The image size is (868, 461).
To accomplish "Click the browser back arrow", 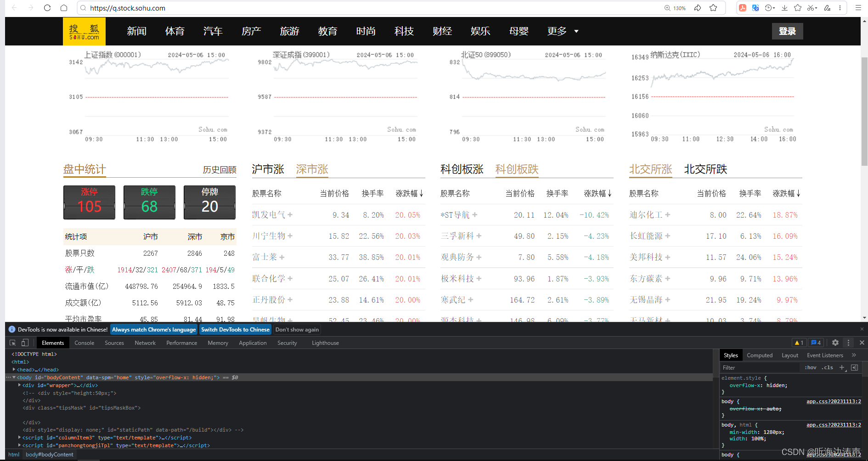I will [14, 8].
